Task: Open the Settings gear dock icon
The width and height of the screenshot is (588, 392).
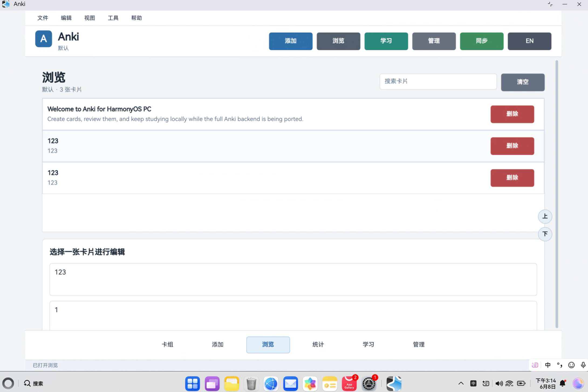Action: tap(369, 383)
